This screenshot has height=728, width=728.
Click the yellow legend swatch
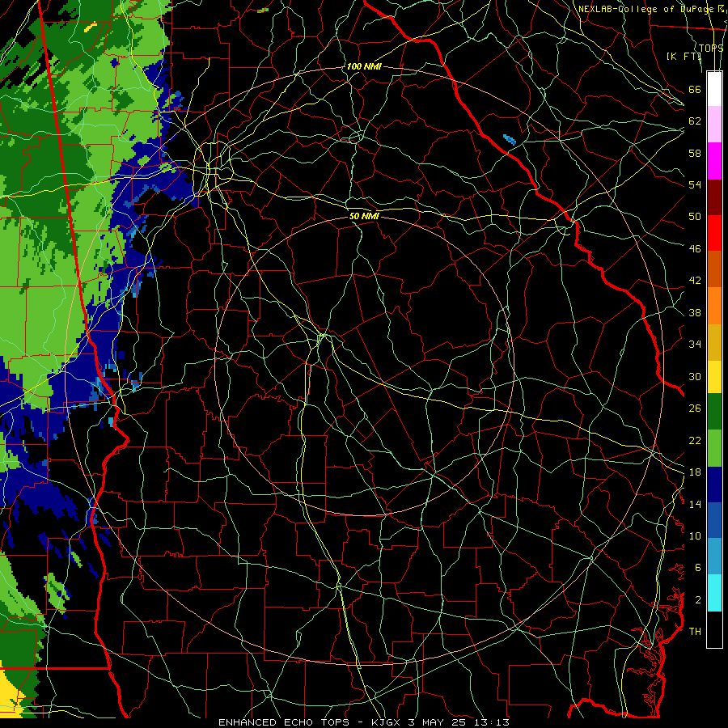pos(714,376)
